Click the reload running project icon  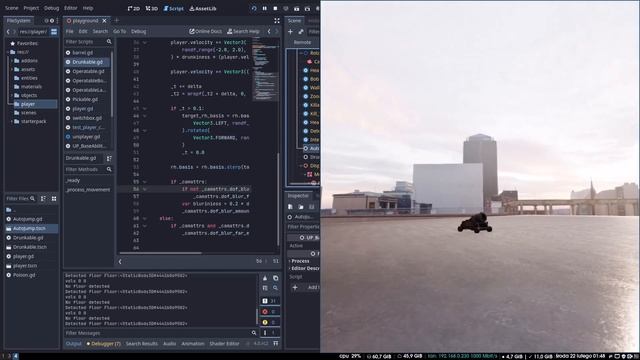[254, 8]
